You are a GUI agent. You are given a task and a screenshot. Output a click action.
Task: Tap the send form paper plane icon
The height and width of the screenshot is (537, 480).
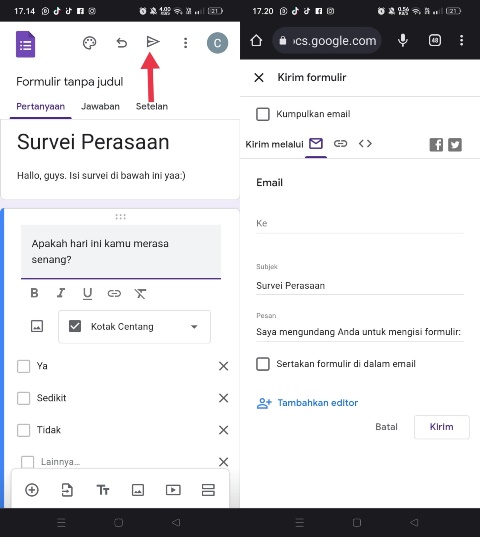[153, 42]
